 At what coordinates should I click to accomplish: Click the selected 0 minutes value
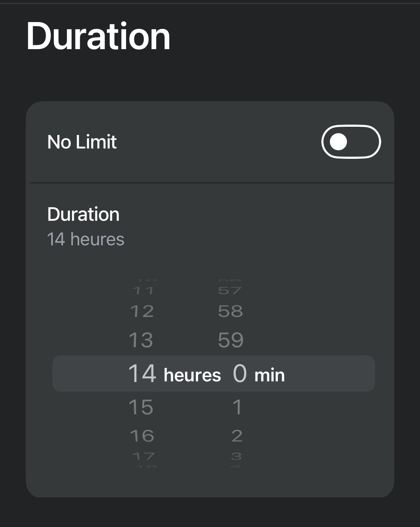240,374
